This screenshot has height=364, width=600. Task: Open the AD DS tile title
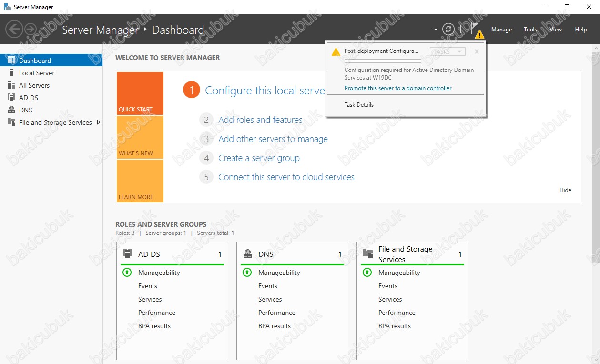149,254
